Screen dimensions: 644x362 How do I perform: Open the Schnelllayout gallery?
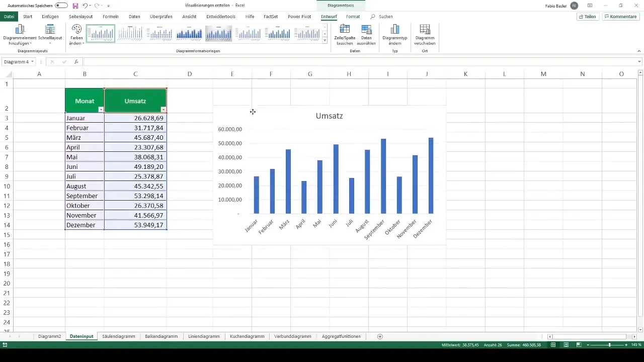point(50,35)
